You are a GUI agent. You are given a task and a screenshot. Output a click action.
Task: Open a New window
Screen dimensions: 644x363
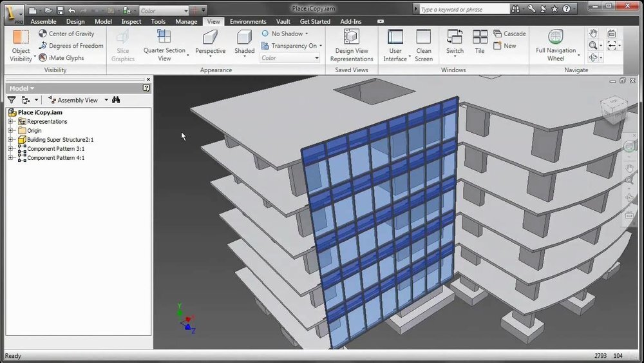pos(505,46)
